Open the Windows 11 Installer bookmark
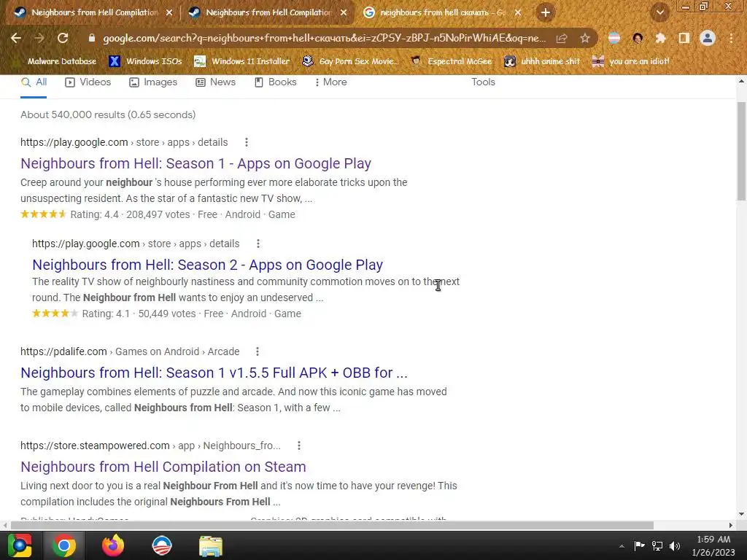The width and height of the screenshot is (747, 560). pyautogui.click(x=242, y=61)
